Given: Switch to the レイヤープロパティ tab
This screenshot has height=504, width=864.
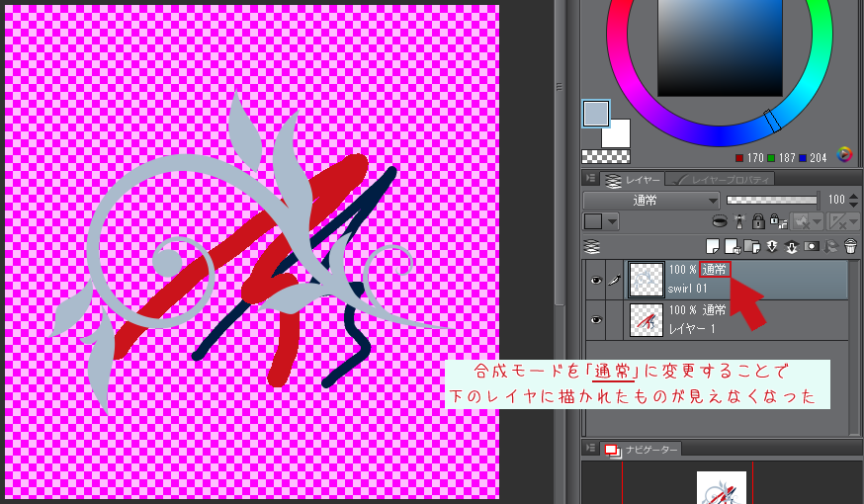Looking at the screenshot, I should coord(721,180).
